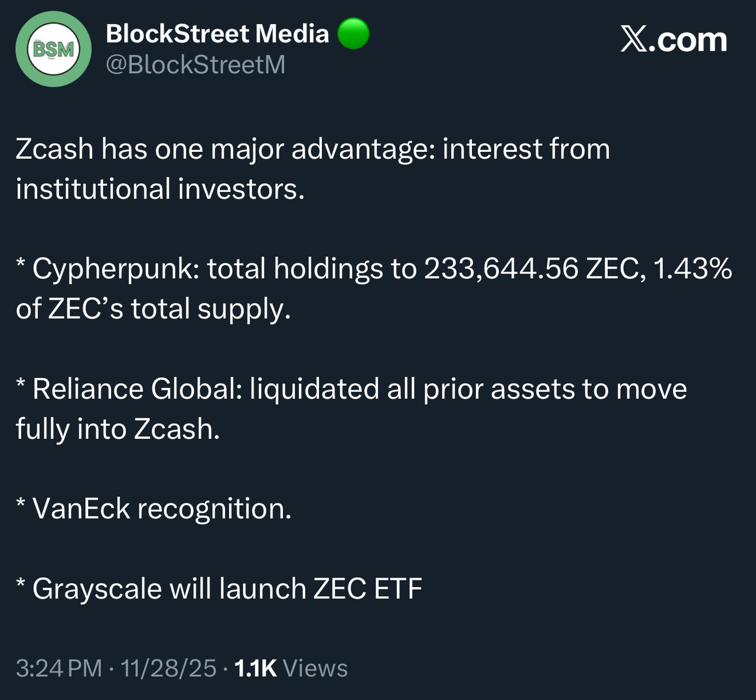Click the words 'institutional investors'
This screenshot has height=700, width=756.
(x=159, y=189)
